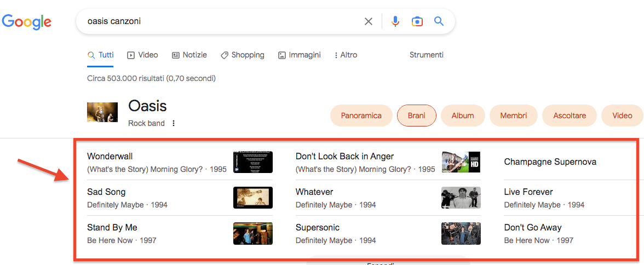
Task: Open the song Don't Look Back in Anger
Action: (x=344, y=157)
